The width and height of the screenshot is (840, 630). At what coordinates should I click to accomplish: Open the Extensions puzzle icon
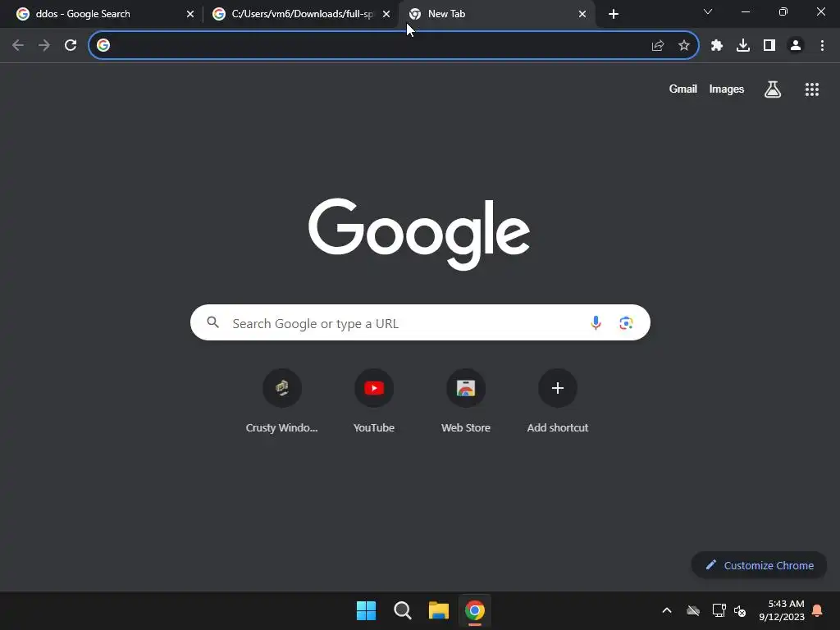click(717, 46)
